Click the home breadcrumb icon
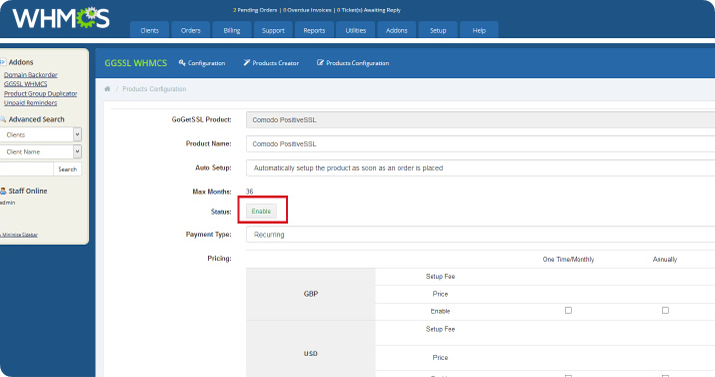The width and height of the screenshot is (715, 377). pyautogui.click(x=107, y=89)
